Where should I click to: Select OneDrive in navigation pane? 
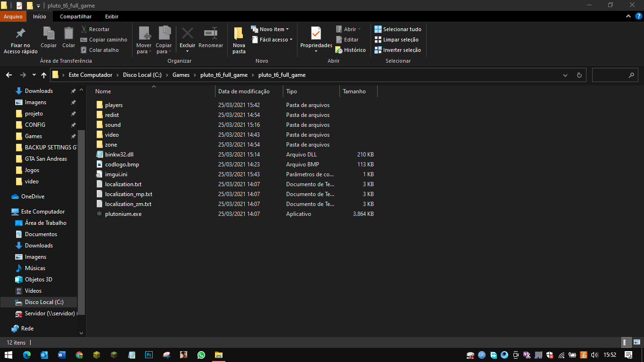pyautogui.click(x=33, y=197)
